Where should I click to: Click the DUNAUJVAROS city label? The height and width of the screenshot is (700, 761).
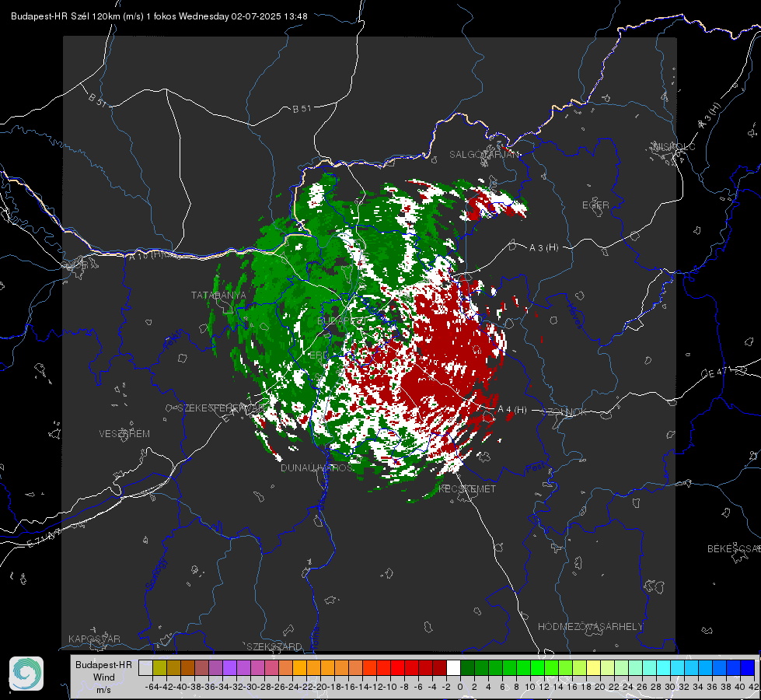[x=316, y=467]
